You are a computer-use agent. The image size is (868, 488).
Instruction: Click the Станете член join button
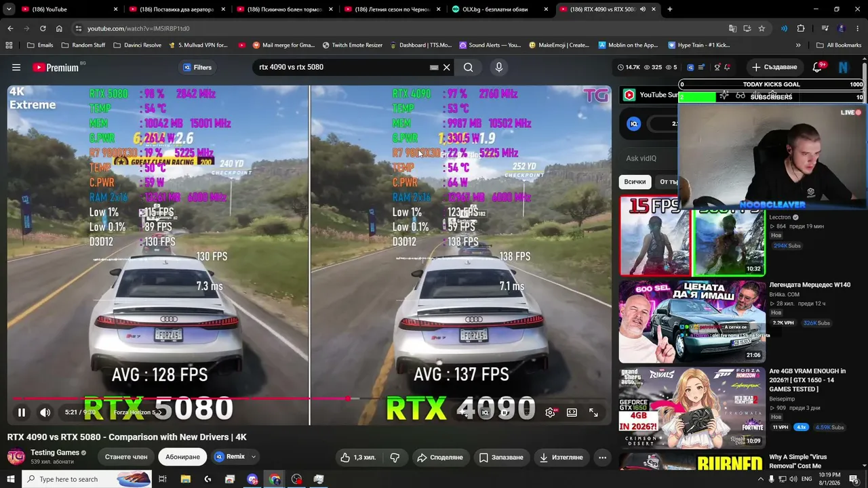126,457
